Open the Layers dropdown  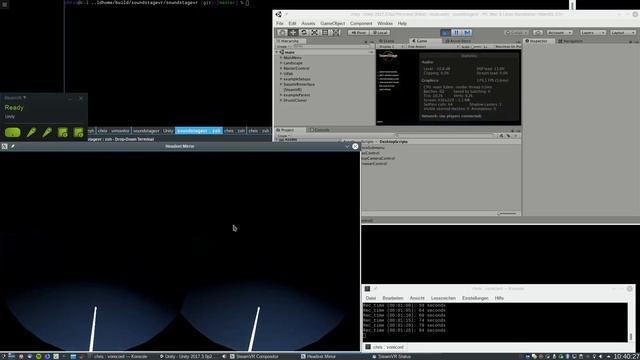pos(593,32)
